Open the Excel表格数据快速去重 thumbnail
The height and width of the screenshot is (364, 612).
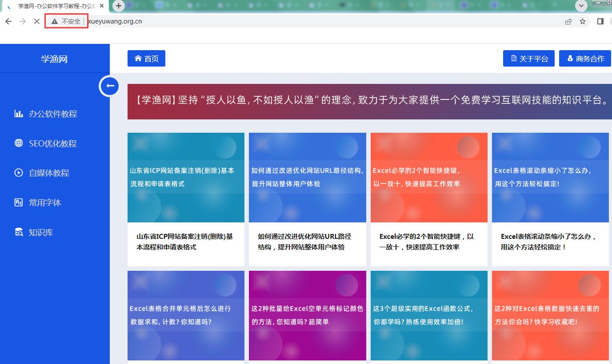coord(550,316)
